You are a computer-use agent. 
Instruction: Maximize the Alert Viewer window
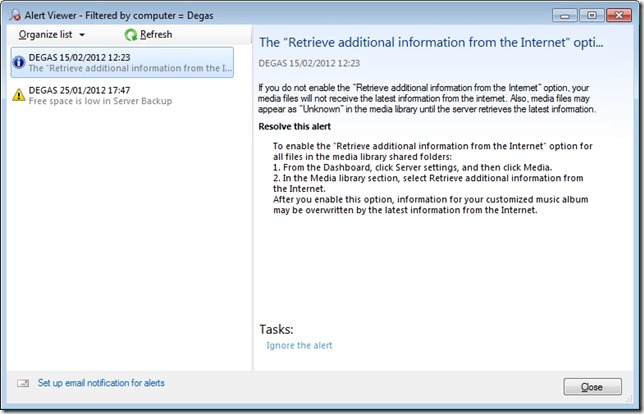click(x=590, y=15)
